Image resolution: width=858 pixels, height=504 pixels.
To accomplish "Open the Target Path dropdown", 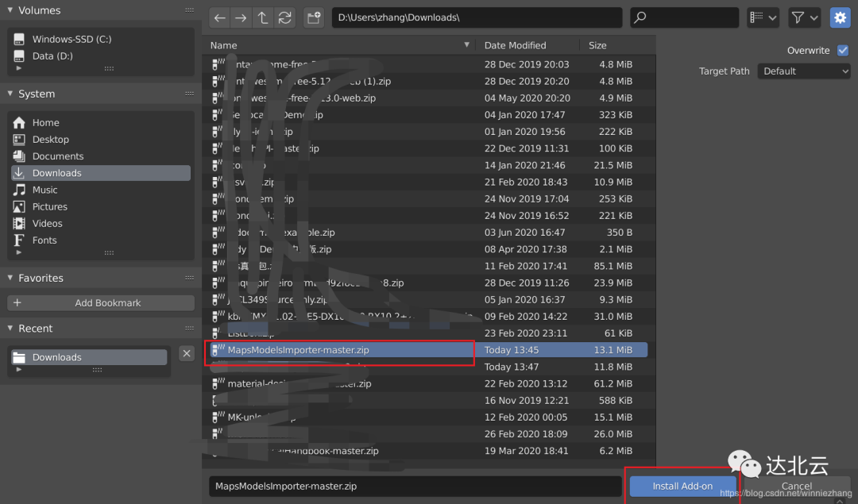I will 804,71.
